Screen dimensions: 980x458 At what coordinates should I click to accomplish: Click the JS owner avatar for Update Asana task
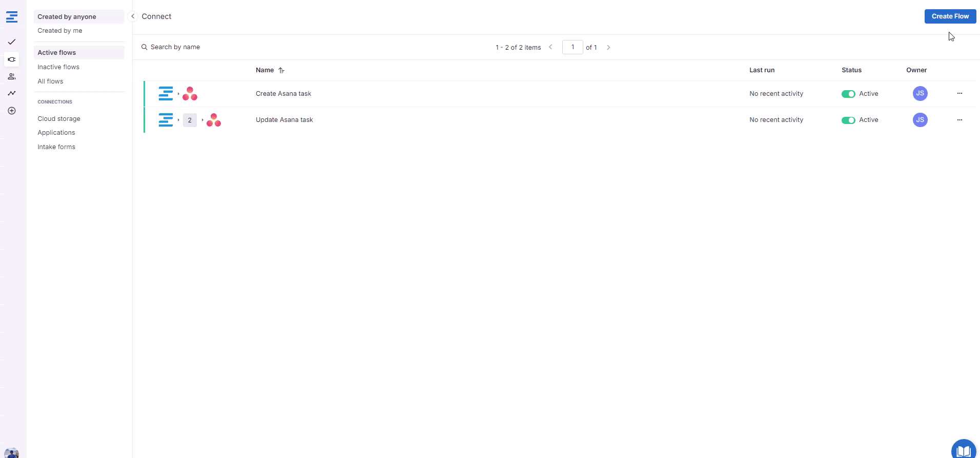(x=920, y=120)
